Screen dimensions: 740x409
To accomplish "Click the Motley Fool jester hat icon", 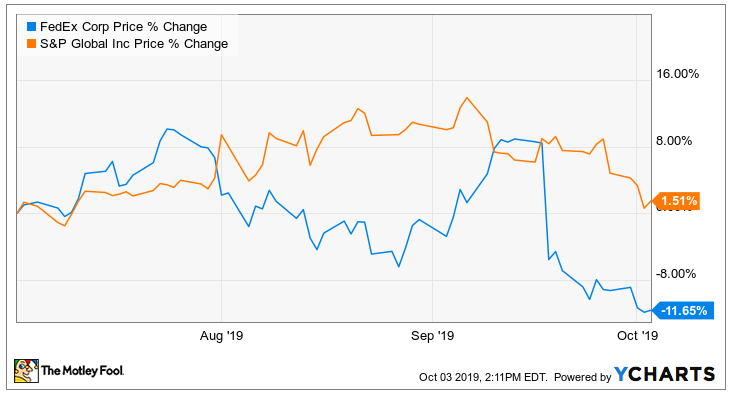I will pyautogui.click(x=24, y=372).
